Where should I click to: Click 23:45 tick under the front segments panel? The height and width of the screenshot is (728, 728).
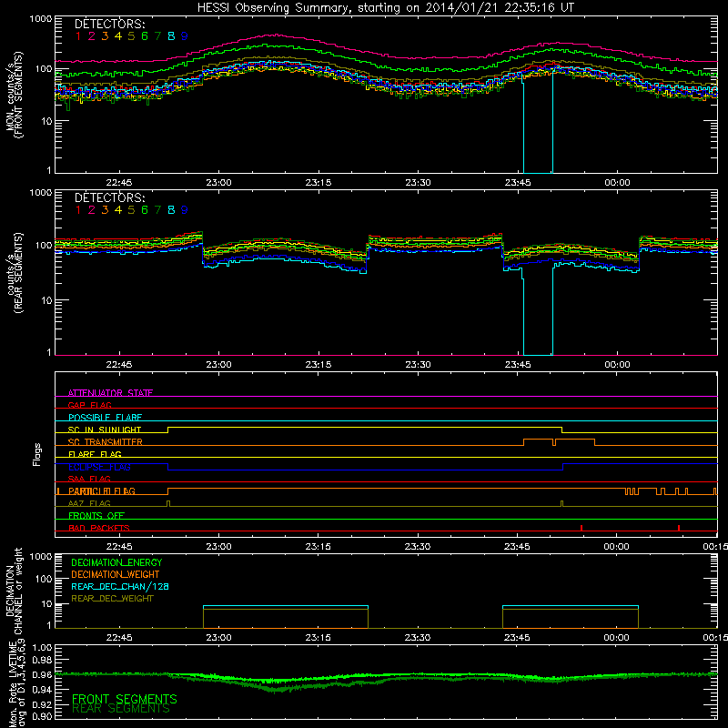click(x=518, y=183)
